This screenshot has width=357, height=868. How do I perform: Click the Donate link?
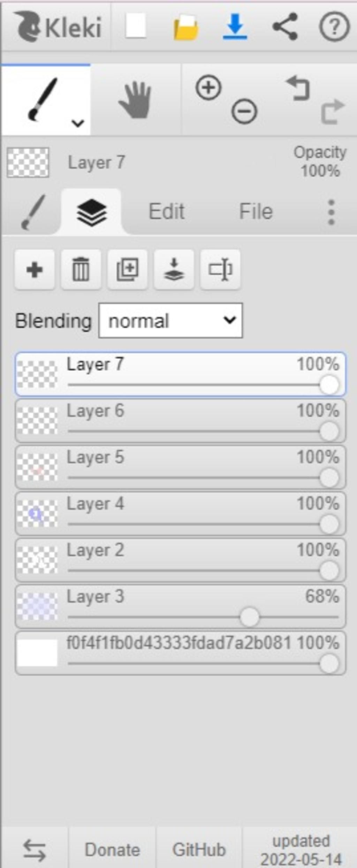(112, 850)
